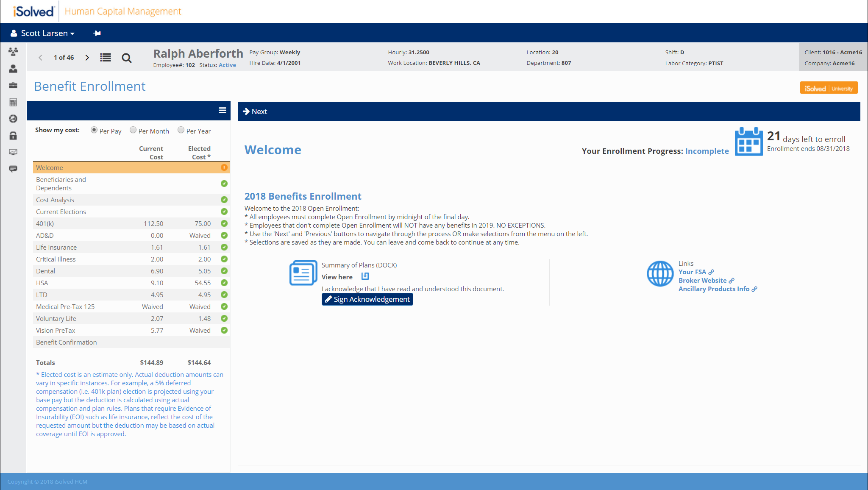Viewport: 868px width, 490px height.
Task: Click the employee search magnifier icon
Action: click(126, 58)
